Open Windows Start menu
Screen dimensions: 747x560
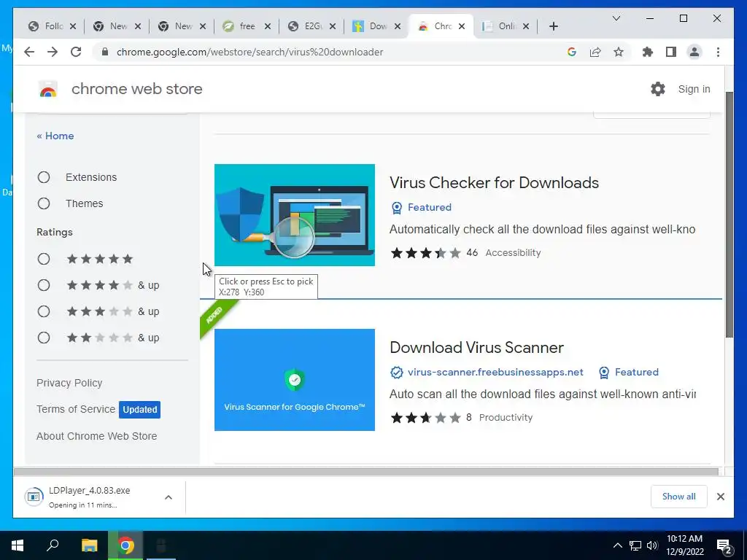(x=18, y=545)
